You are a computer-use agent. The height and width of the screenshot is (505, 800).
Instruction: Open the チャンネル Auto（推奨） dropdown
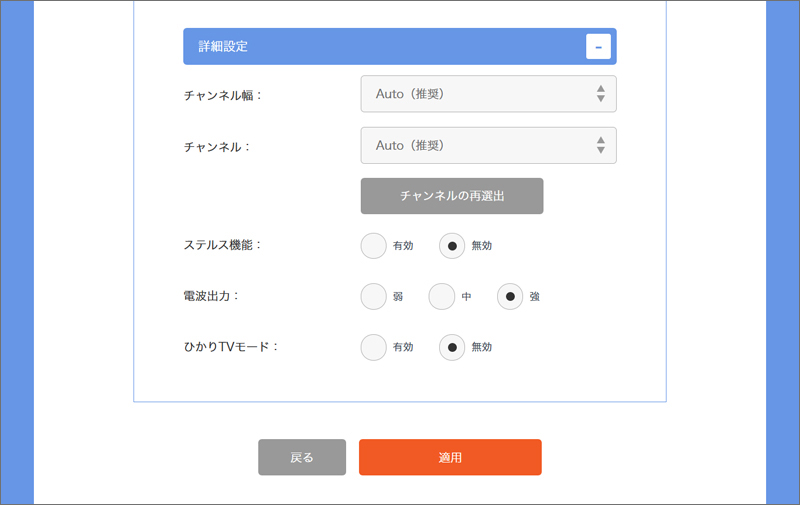(x=488, y=145)
